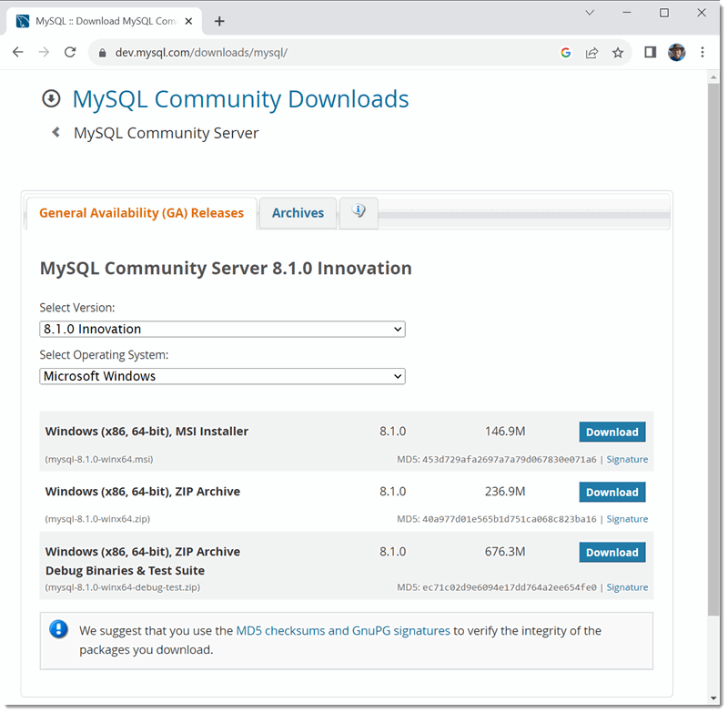View site security lock information

(x=103, y=53)
